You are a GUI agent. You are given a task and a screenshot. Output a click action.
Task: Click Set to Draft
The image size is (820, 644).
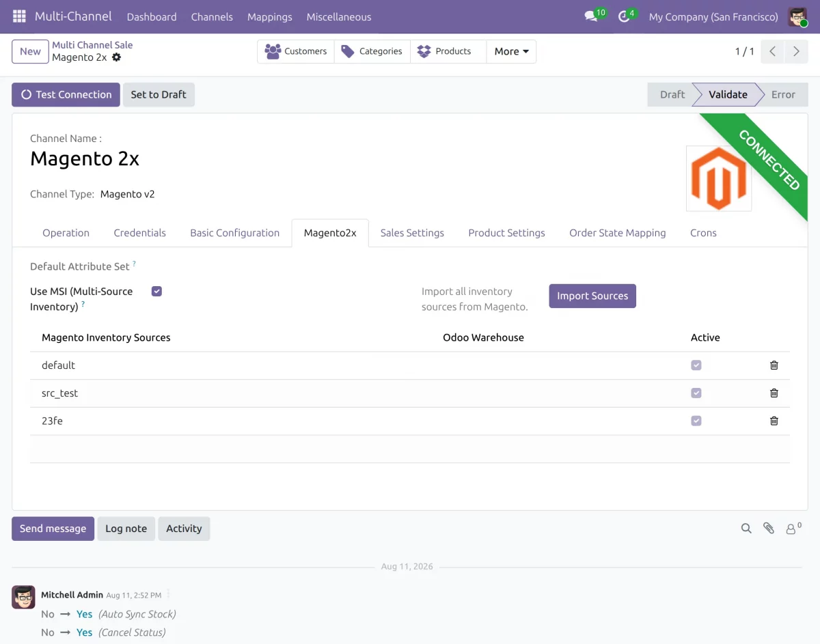(159, 95)
